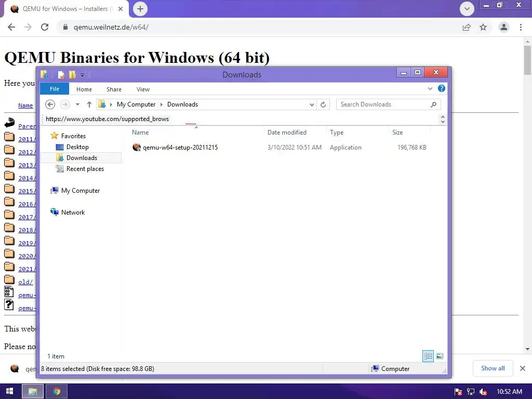532x399 pixels.
Task: Click the Chrome back arrow
Action: [x=11, y=27]
